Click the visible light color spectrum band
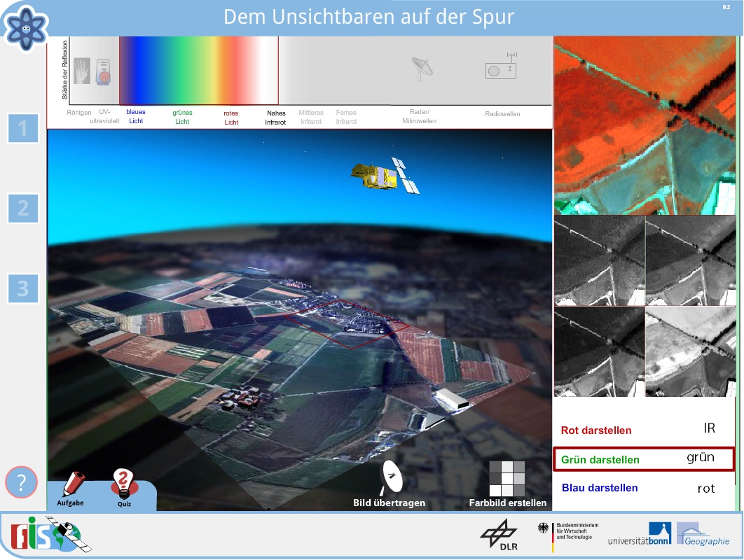 199,71
